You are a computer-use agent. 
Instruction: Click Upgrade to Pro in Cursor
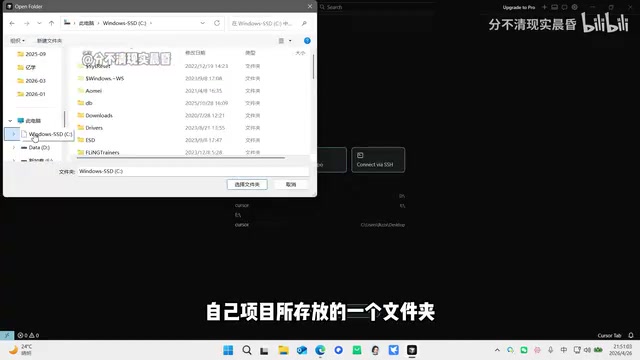(518, 7)
